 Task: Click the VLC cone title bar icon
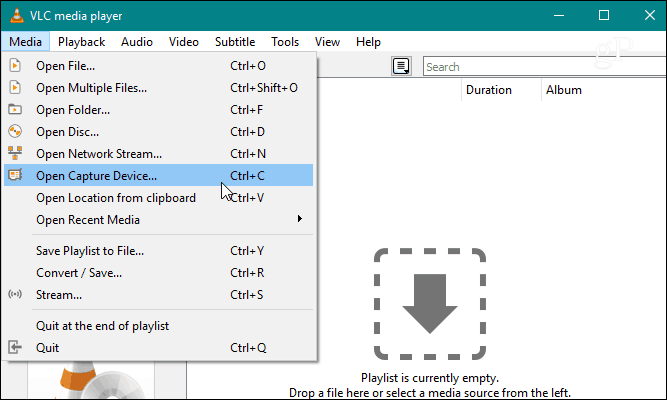17,15
